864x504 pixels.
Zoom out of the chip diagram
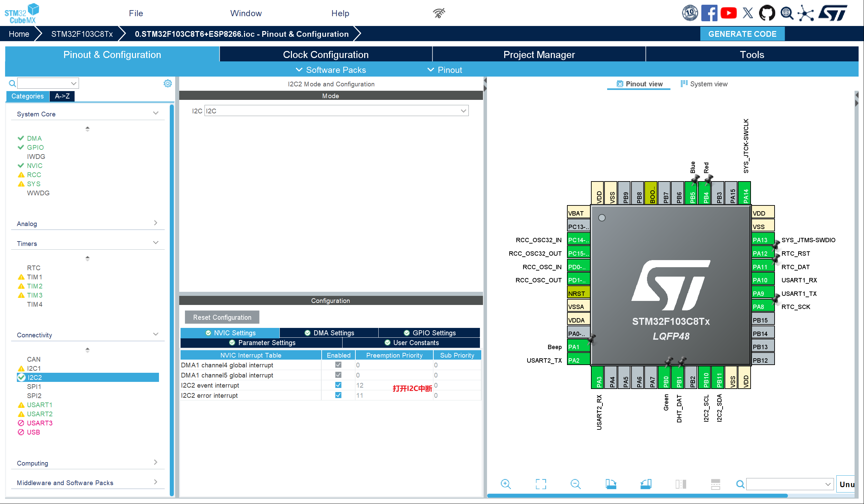(576, 484)
